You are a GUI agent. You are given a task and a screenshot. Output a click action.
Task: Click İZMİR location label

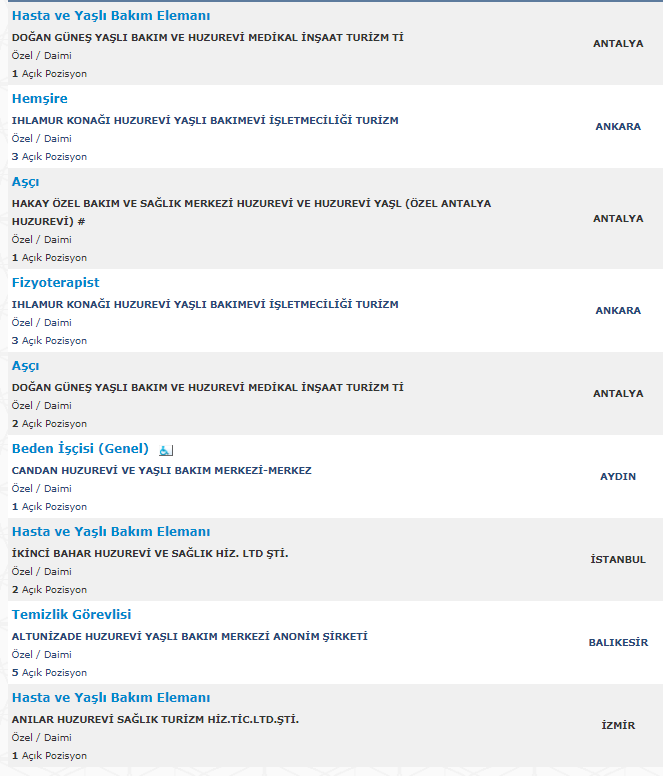click(x=618, y=726)
